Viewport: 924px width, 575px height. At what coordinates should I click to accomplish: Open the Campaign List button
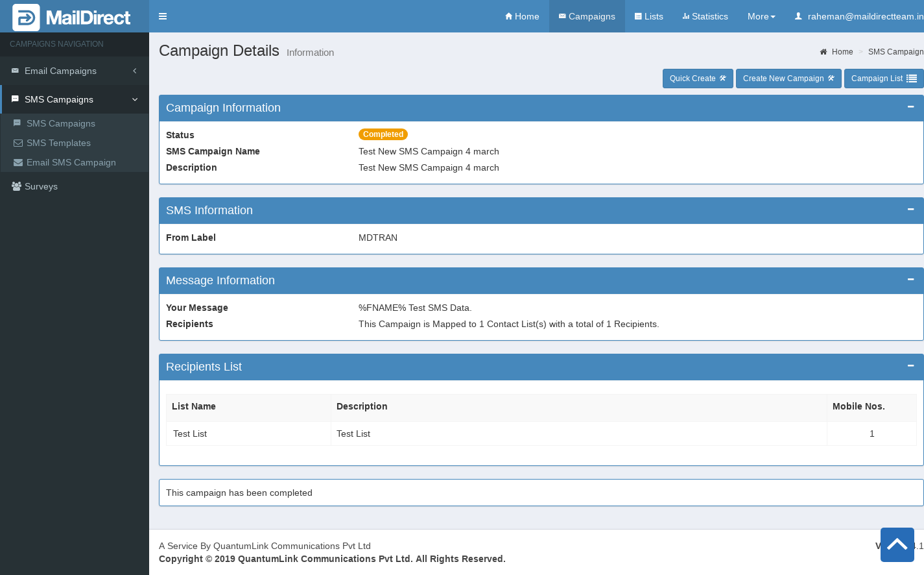pos(883,79)
